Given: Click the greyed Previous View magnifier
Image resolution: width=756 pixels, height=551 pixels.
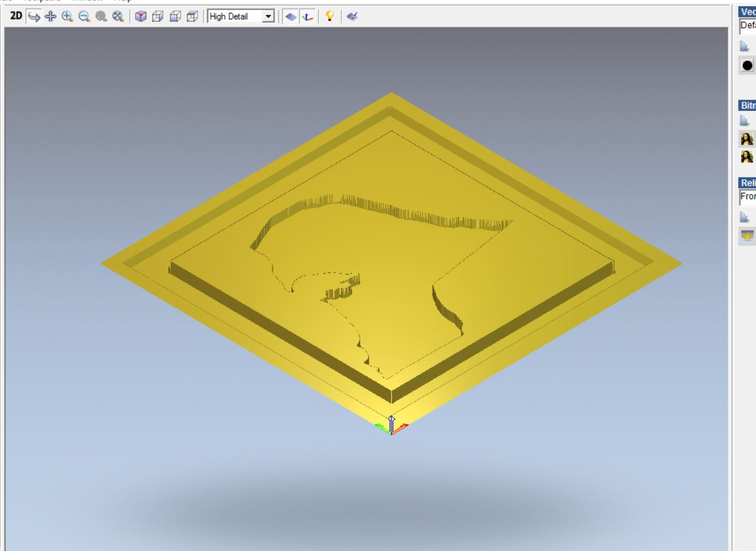Looking at the screenshot, I should point(100,17).
